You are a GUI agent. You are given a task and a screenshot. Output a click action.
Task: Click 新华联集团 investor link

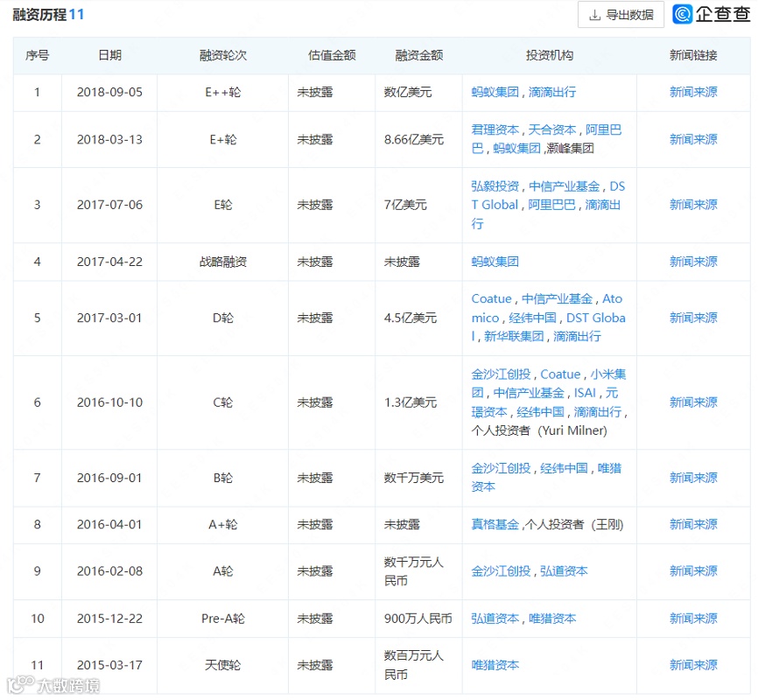click(x=514, y=336)
